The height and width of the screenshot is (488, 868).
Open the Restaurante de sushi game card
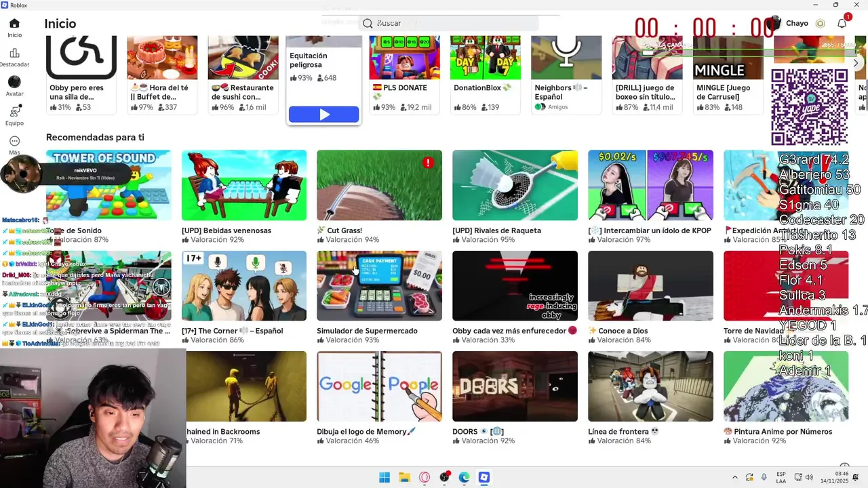243,75
